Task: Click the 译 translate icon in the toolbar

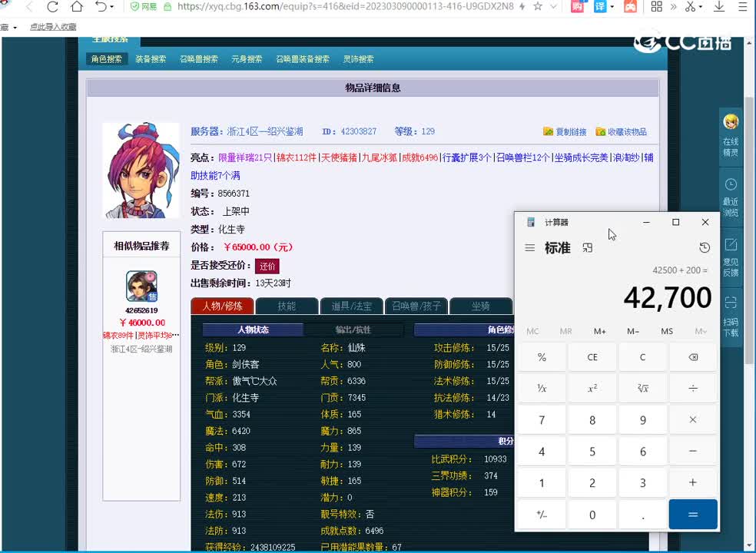Action: 601,8
